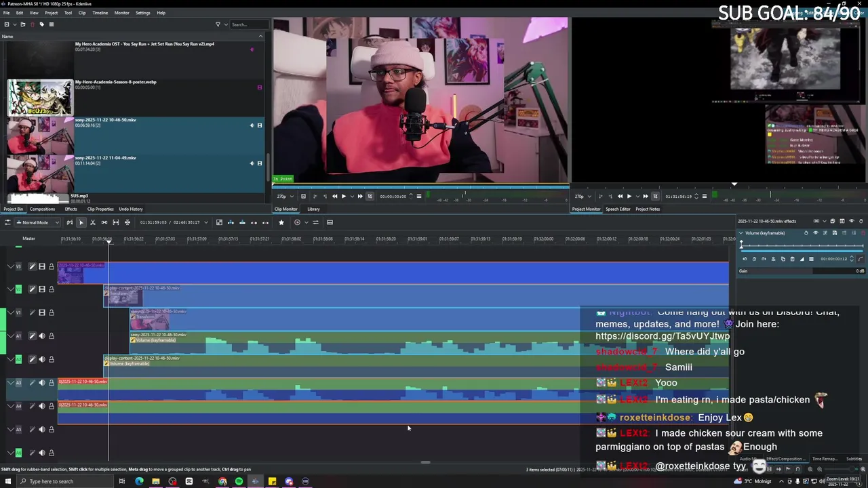Click the bin view mode icon

point(52,24)
